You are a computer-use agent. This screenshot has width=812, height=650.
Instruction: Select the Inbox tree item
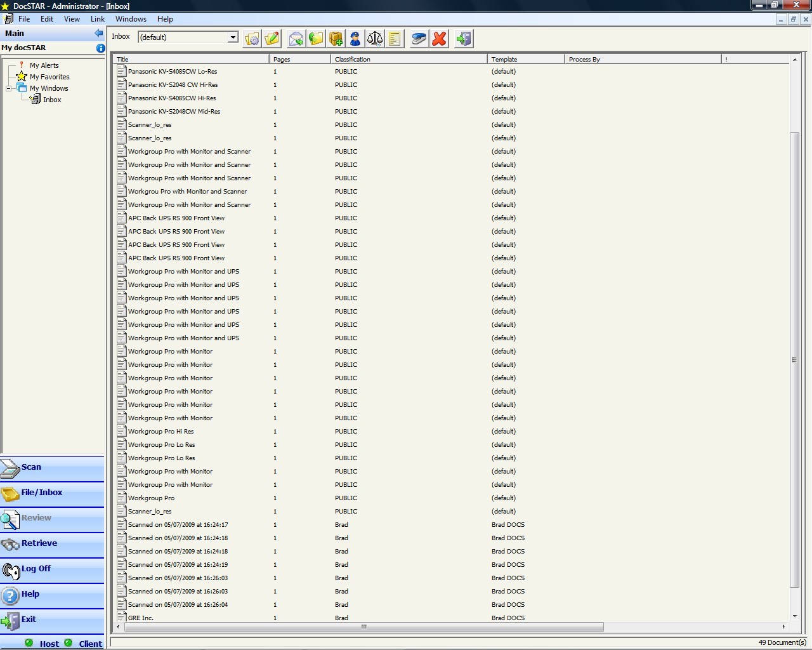coord(52,100)
